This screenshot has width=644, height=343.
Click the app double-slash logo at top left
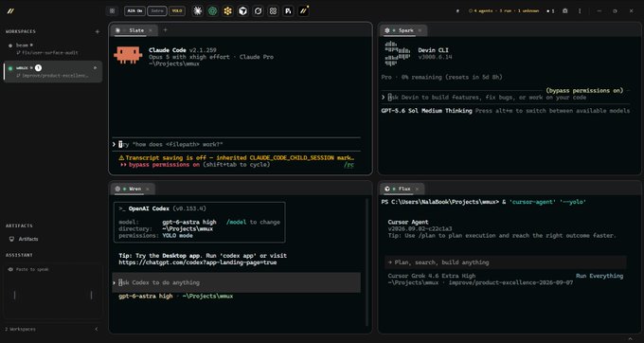[10, 11]
